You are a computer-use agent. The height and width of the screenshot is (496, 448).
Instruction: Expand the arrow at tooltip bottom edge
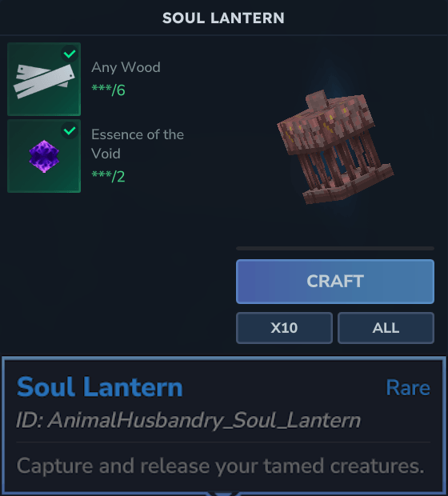[223, 493]
